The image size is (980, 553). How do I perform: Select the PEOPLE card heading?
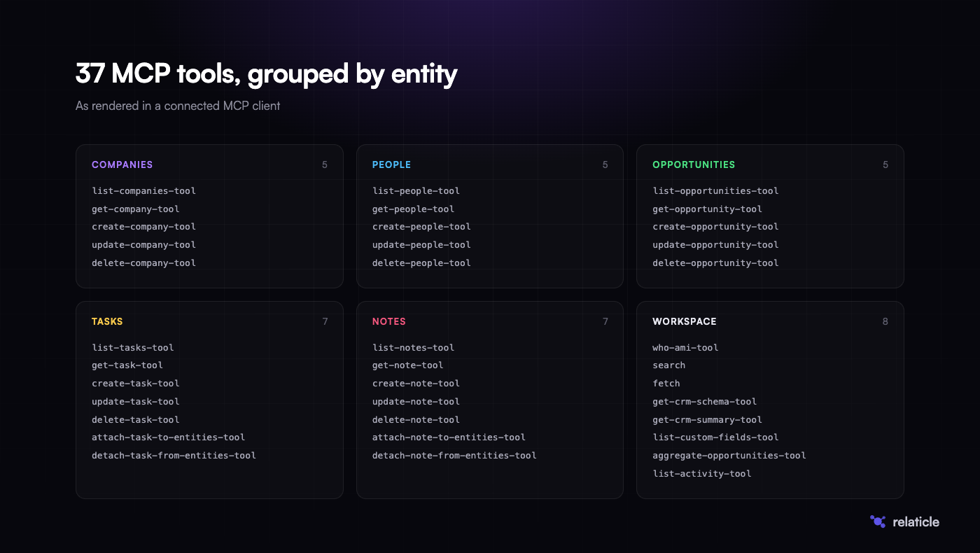point(391,165)
